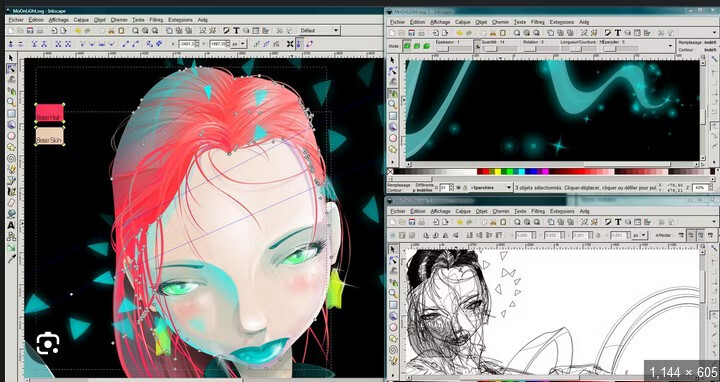Viewport: 720px width, 382px height.
Task: Open the Défaut dropdown in the main toolbar
Action: tap(319, 30)
